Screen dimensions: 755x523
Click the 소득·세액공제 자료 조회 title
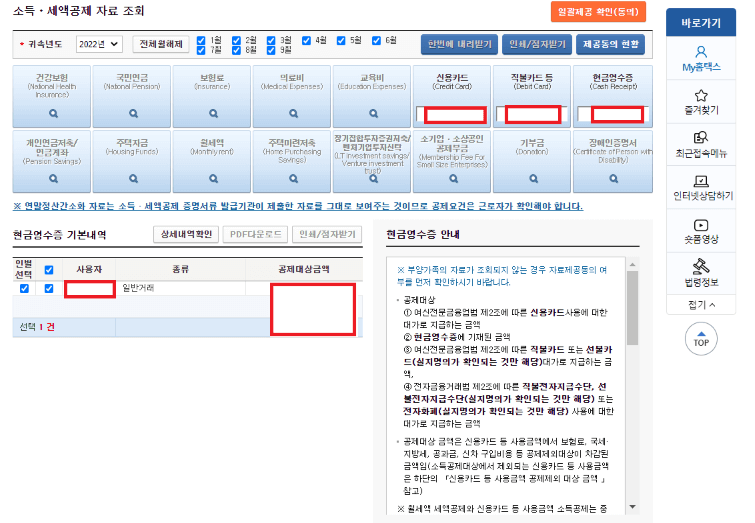coord(78,11)
